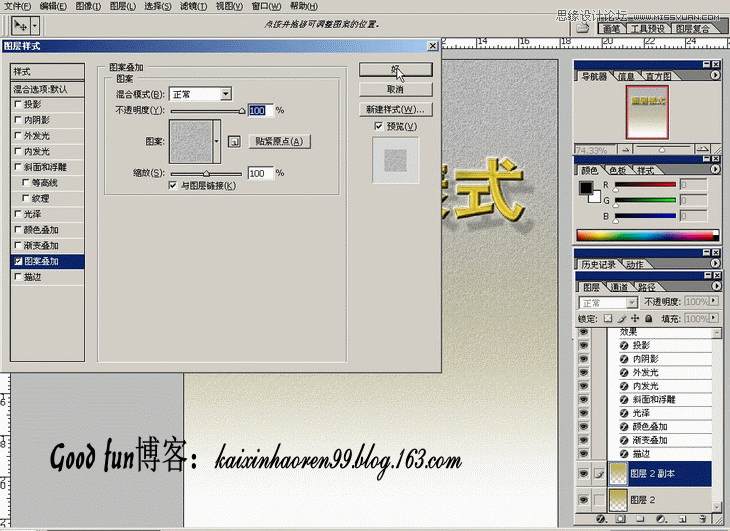Click new fill or adjustment layer icon
The image size is (730, 531).
pyautogui.click(x=661, y=518)
